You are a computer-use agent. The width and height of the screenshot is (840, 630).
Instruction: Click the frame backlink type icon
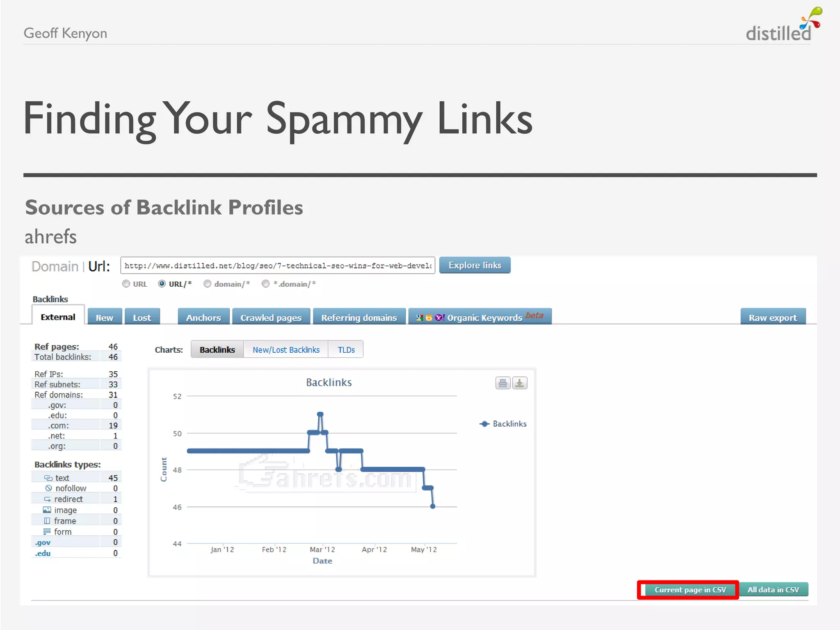point(47,521)
